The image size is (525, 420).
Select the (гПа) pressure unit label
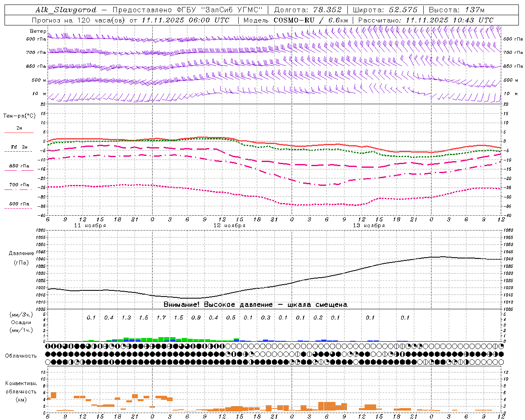click(x=21, y=263)
